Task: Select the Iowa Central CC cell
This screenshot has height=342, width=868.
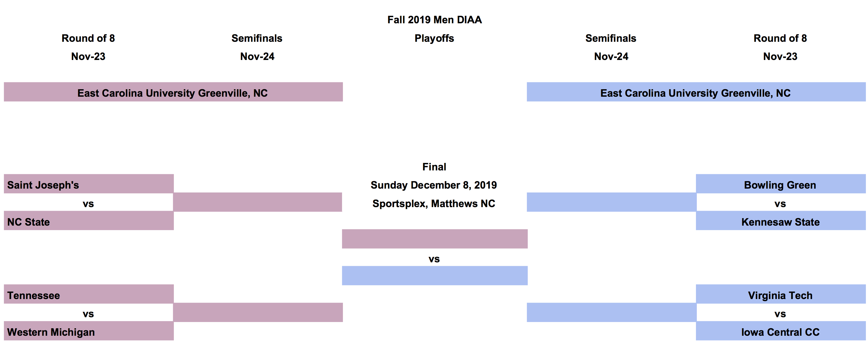Action: coord(780,331)
